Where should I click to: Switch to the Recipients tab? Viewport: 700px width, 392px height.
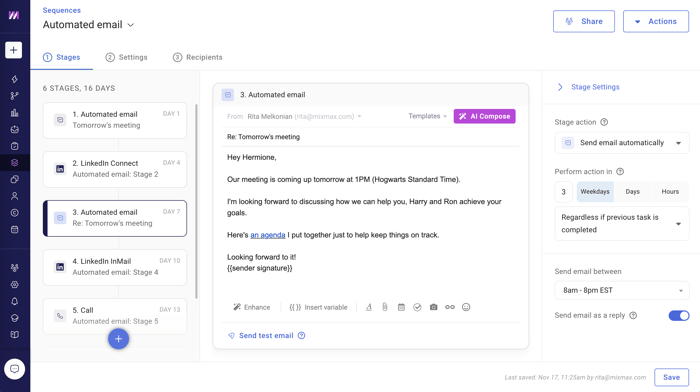[198, 57]
